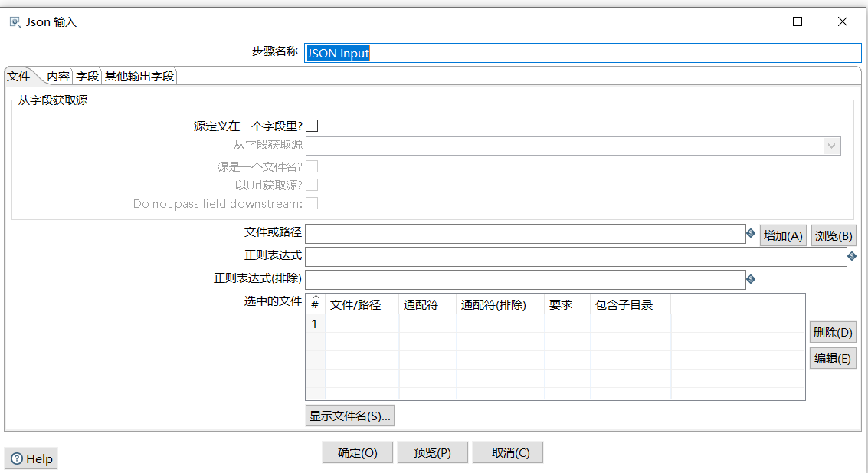Screen dimensions: 868x473
Task: Focus the 文件或路径 input field
Action: 526,234
